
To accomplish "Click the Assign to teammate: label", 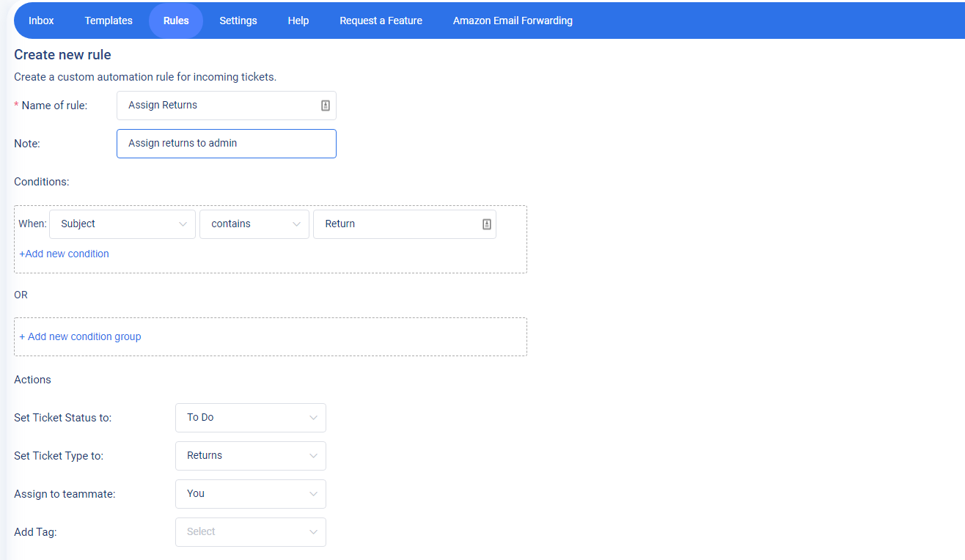I will pyautogui.click(x=65, y=494).
